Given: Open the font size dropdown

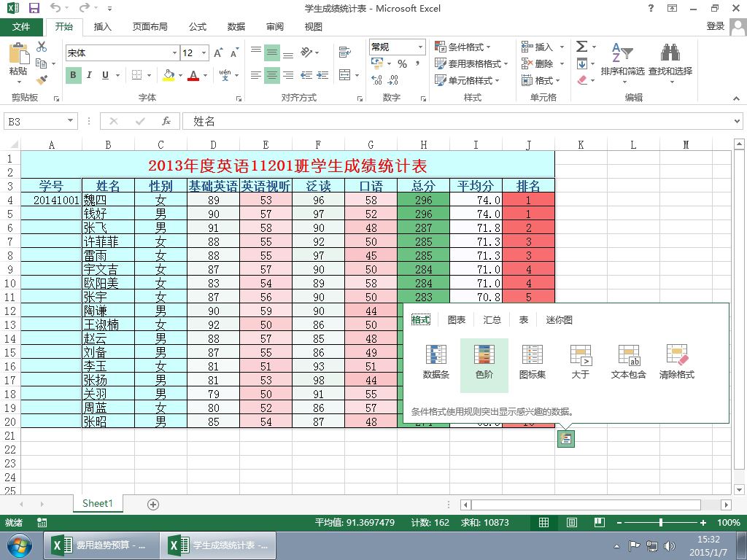Looking at the screenshot, I should coord(204,52).
